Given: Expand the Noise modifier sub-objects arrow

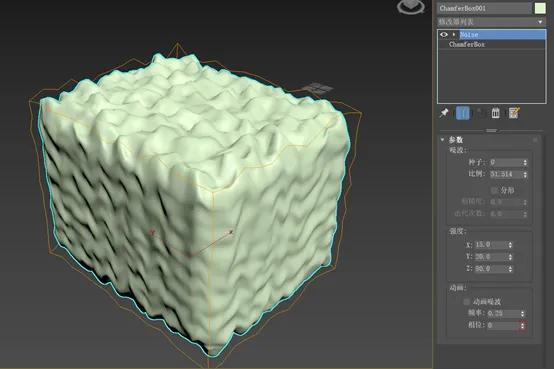Looking at the screenshot, I should click(x=454, y=35).
